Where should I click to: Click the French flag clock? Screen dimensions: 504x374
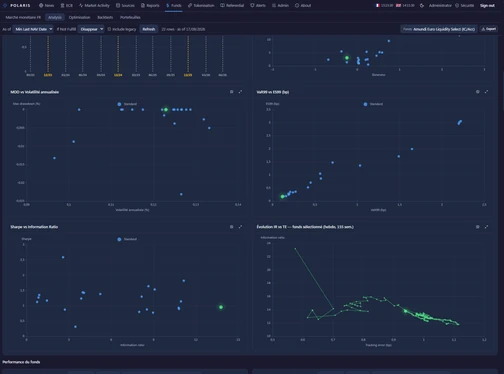(384, 5)
